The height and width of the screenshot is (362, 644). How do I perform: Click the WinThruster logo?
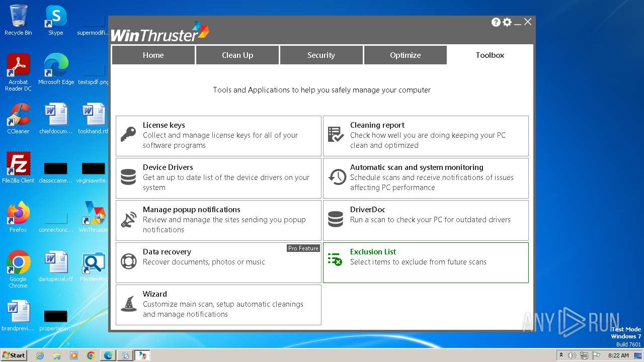coord(160,32)
